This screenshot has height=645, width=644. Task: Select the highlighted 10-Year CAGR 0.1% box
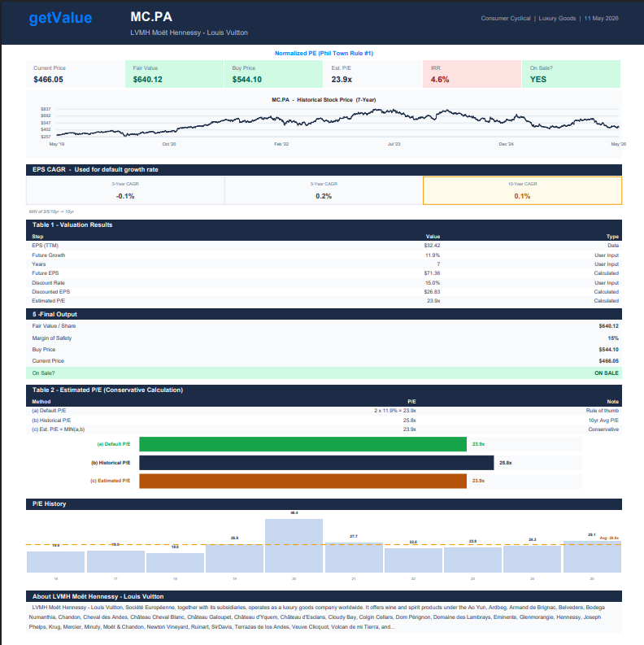(522, 190)
